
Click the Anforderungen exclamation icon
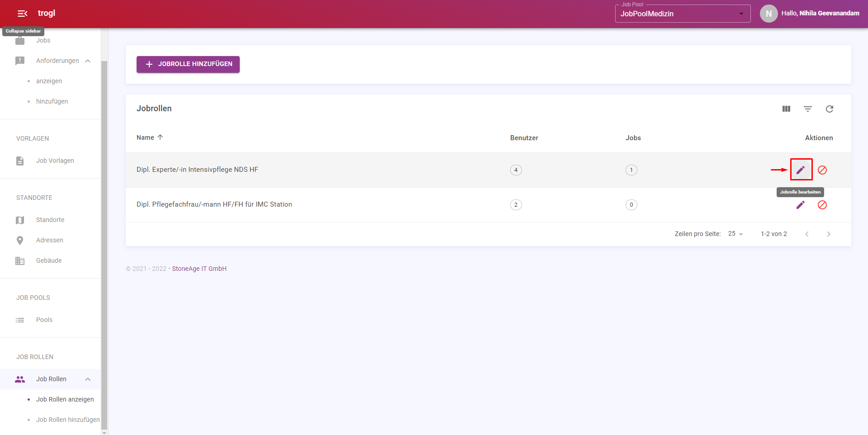(20, 61)
